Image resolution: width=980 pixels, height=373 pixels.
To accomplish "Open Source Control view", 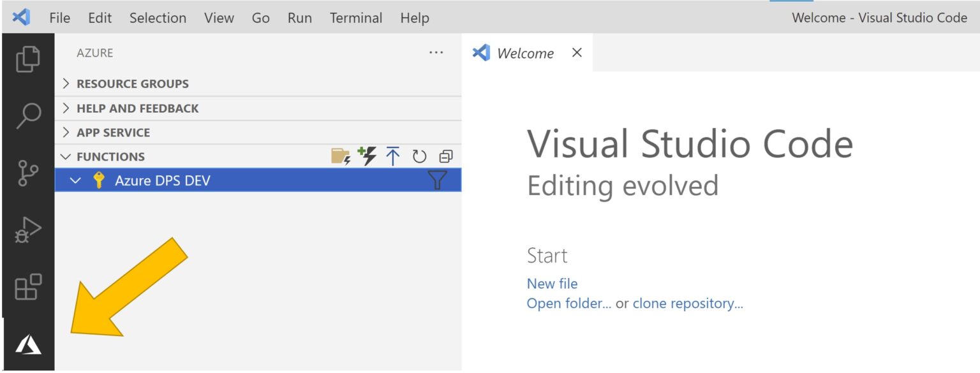I will pyautogui.click(x=27, y=172).
